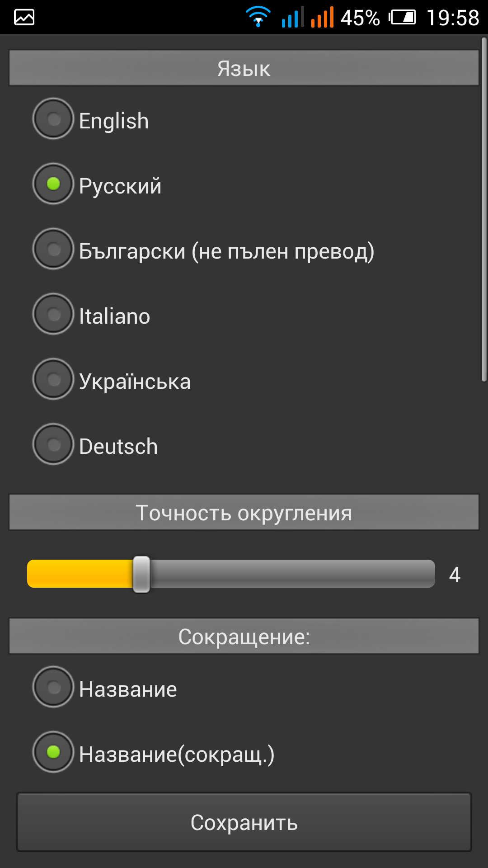Select Русский language option
The height and width of the screenshot is (868, 488).
pos(53,184)
